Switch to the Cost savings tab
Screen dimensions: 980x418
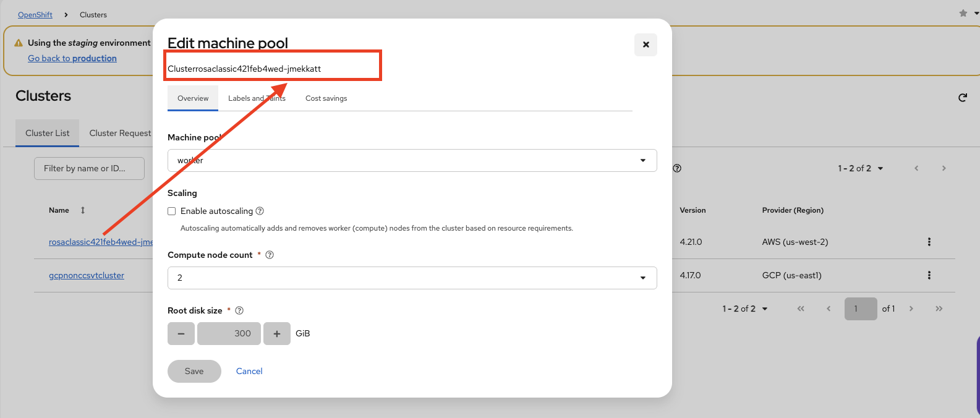tap(326, 98)
